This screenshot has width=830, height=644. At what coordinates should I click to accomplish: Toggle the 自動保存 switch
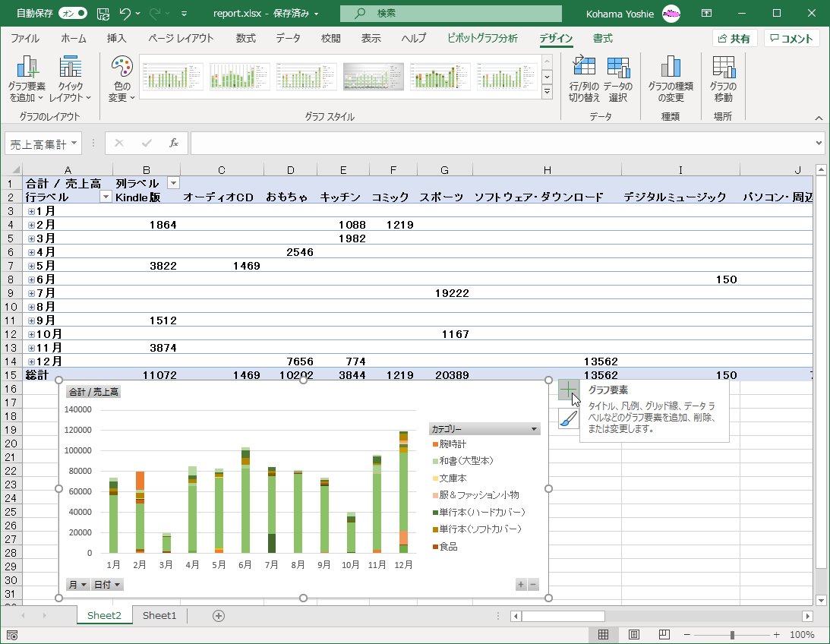[x=73, y=14]
